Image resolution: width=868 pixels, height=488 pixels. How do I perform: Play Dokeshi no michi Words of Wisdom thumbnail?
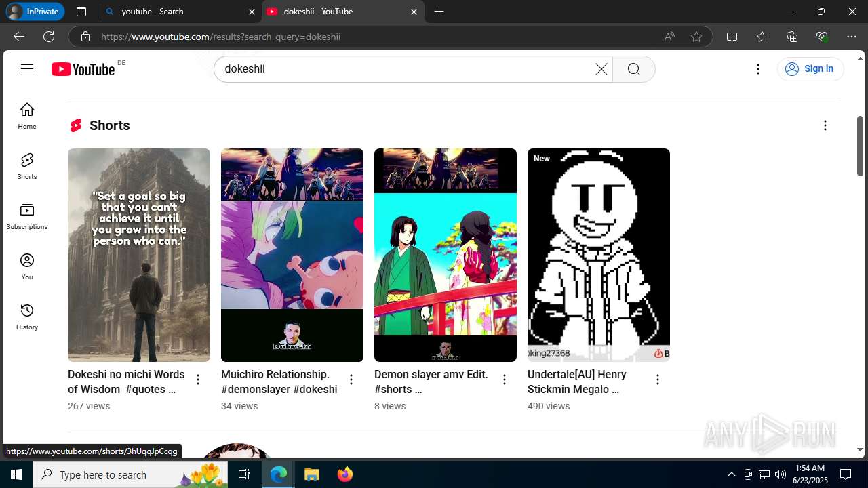click(139, 255)
